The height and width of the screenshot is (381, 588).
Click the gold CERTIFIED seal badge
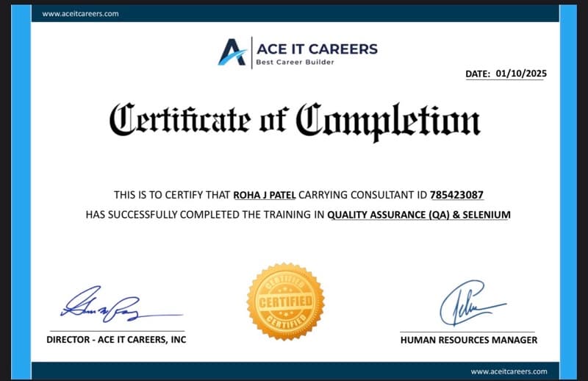click(x=286, y=302)
